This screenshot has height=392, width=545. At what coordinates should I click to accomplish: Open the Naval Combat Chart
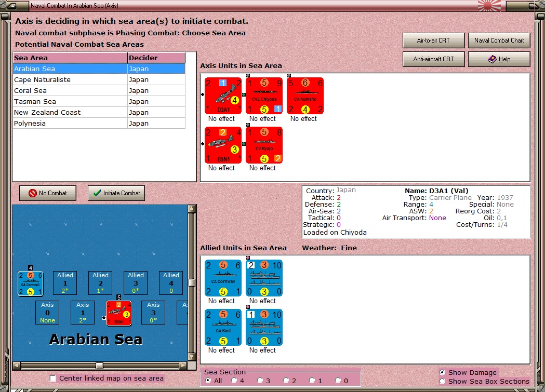[x=499, y=40]
